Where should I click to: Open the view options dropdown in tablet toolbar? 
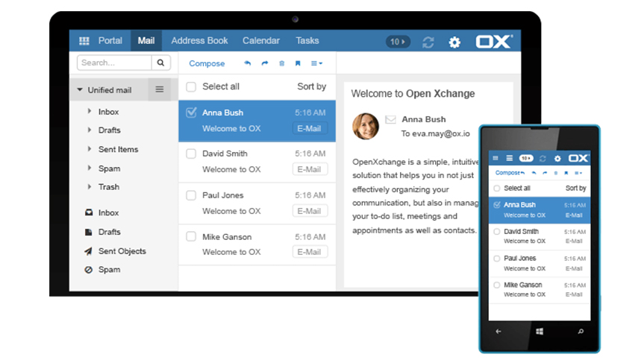click(316, 63)
